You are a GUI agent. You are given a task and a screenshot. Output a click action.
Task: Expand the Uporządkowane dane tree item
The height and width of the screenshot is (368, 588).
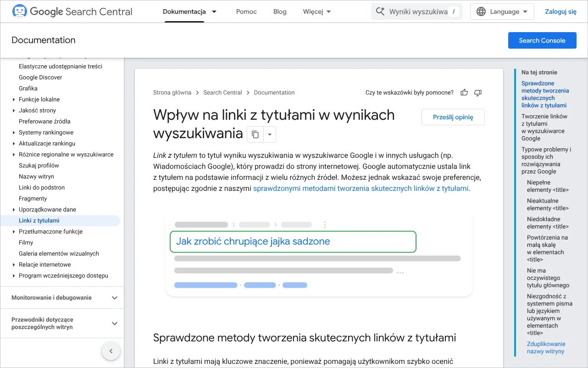(14, 210)
